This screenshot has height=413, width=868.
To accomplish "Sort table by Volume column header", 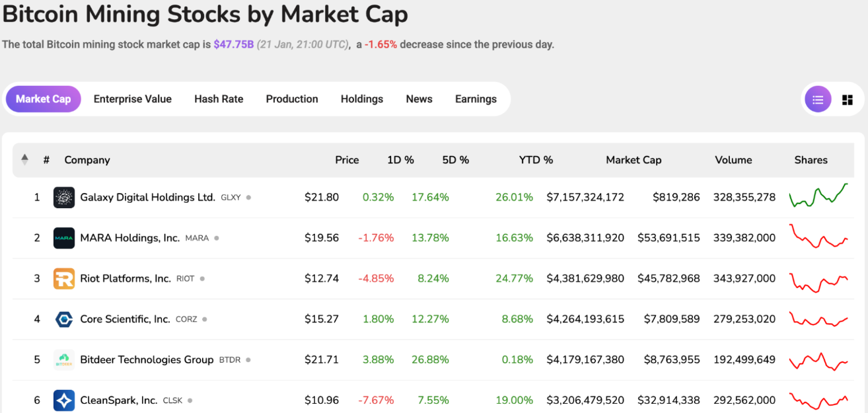I will tap(733, 160).
